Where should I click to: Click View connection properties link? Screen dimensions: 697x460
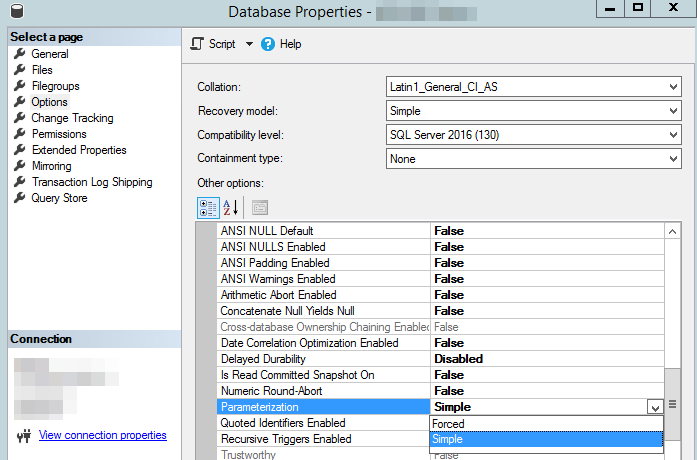[102, 435]
